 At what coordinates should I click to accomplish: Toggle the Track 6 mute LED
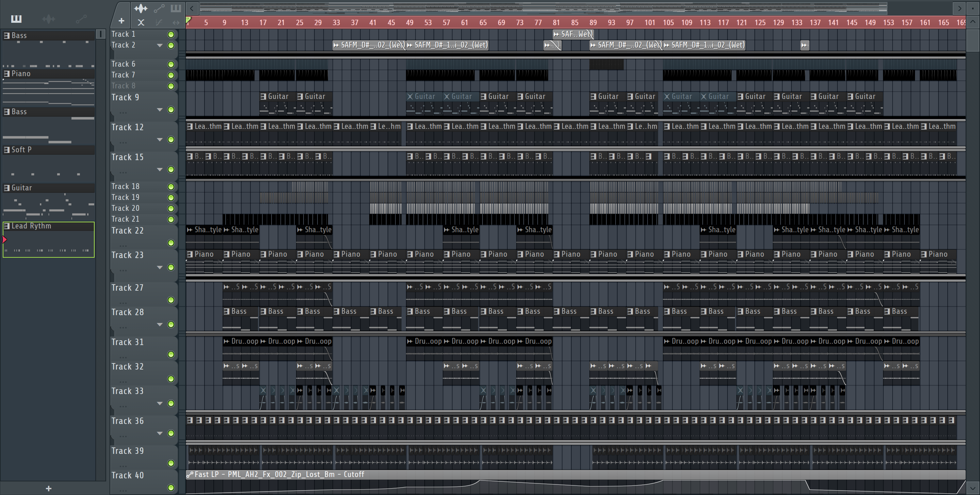click(x=171, y=64)
